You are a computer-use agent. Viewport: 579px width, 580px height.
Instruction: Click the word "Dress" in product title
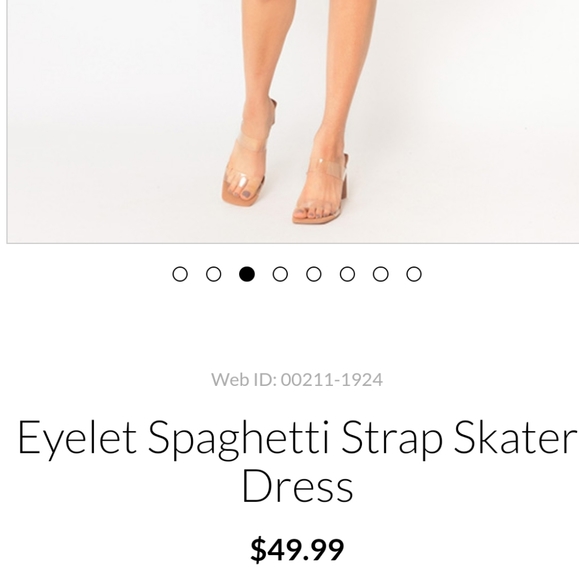pos(298,485)
